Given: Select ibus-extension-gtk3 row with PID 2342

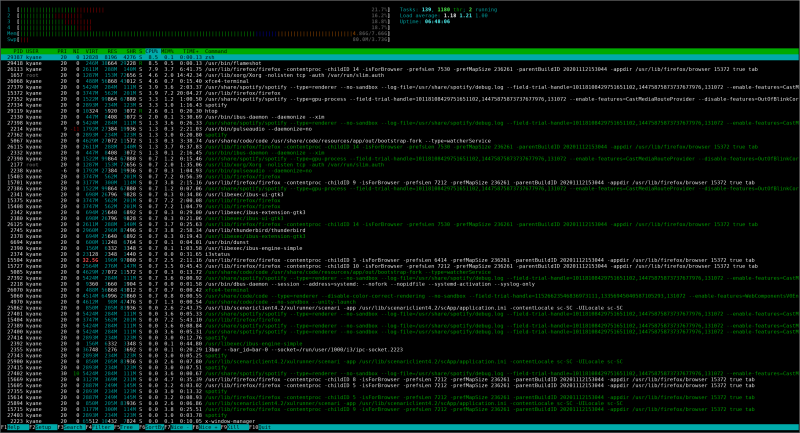Looking at the screenshot, I should click(400, 213).
